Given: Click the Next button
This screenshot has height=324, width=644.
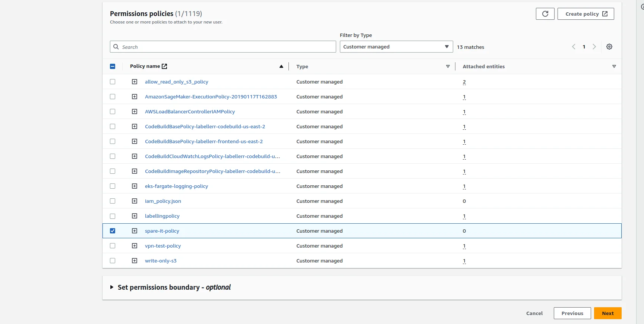Looking at the screenshot, I should click(607, 313).
